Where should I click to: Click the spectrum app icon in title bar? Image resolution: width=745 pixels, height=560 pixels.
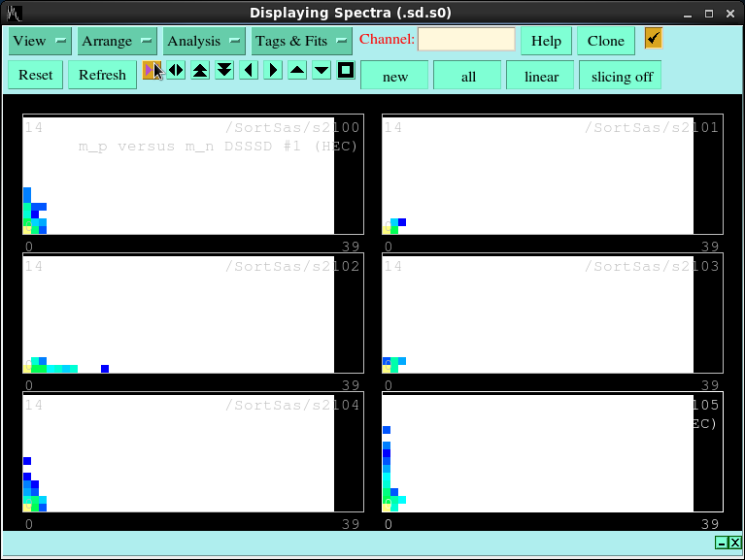[x=14, y=13]
